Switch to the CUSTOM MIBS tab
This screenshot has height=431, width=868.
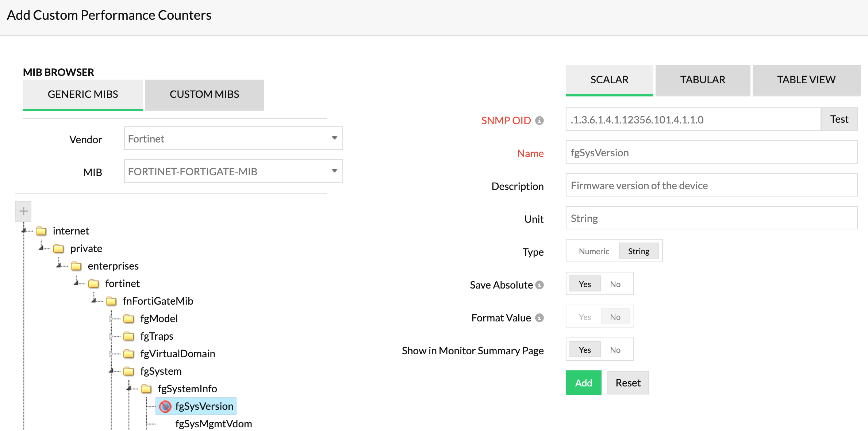(x=204, y=95)
